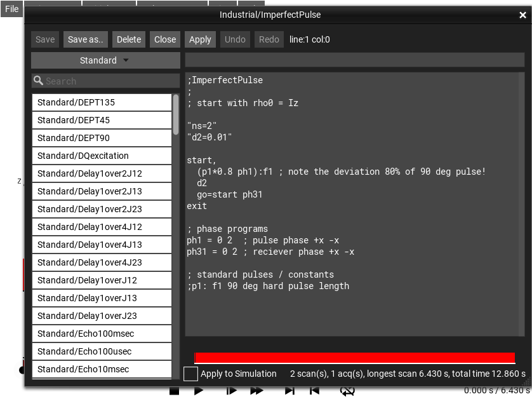
Task: Enable the Apply to Simulation checkbox
Action: tap(190, 374)
